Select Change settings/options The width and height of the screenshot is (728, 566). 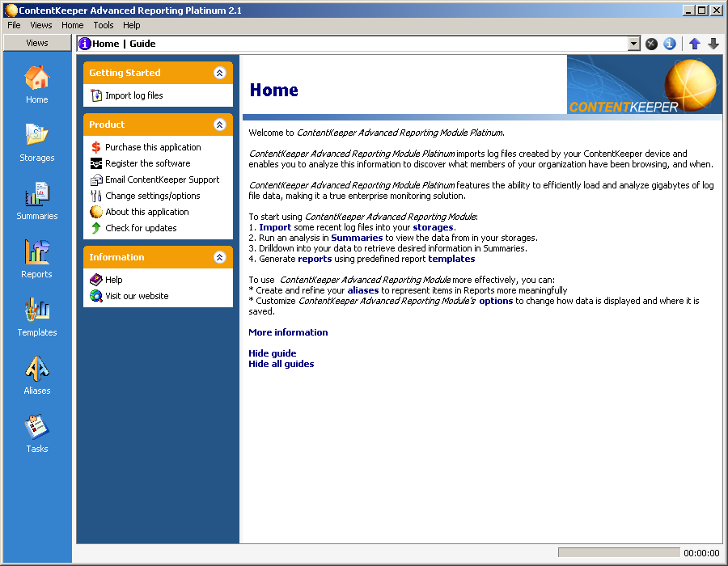[x=152, y=196]
